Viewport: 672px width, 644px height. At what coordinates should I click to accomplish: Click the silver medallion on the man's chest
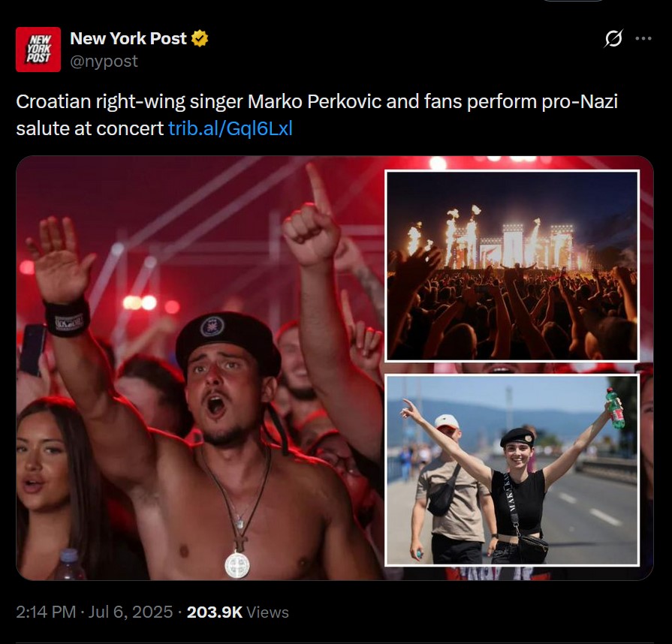pos(237,564)
